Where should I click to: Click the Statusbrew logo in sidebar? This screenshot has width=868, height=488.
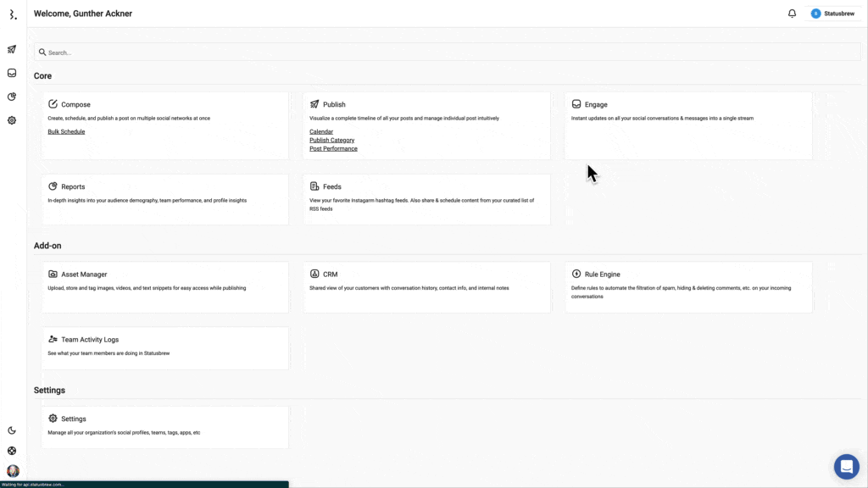(12, 14)
